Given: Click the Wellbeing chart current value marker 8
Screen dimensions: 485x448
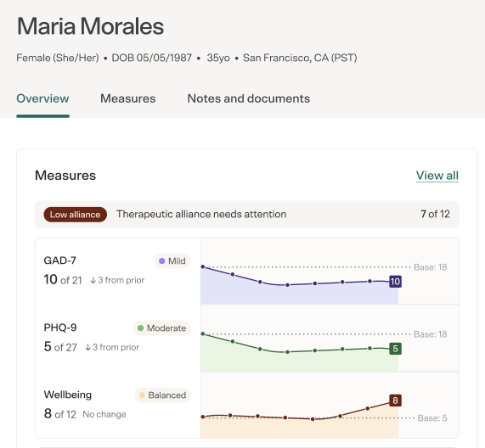Looking at the screenshot, I should [x=395, y=400].
